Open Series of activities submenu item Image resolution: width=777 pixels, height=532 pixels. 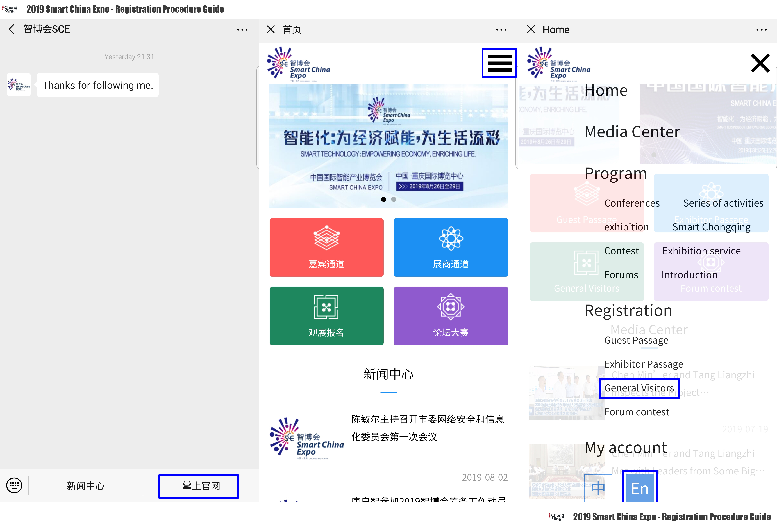click(x=723, y=203)
